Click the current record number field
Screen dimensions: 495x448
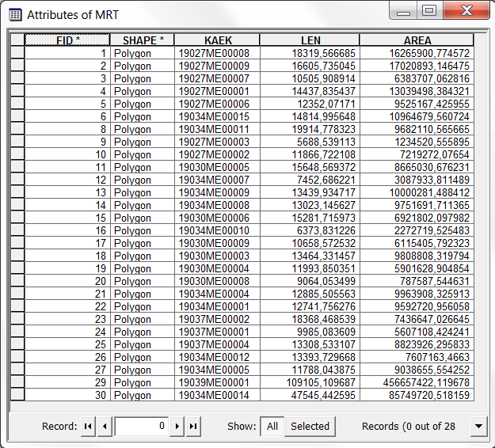click(x=142, y=426)
